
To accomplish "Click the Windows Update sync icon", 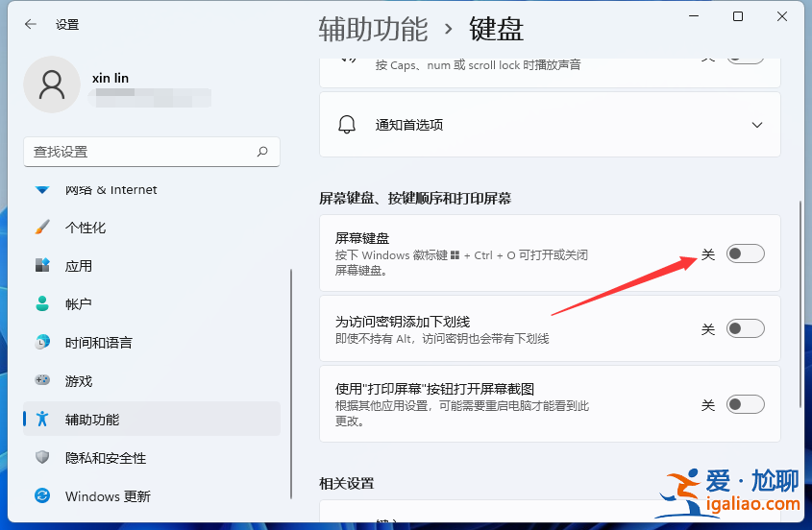I will (x=42, y=495).
